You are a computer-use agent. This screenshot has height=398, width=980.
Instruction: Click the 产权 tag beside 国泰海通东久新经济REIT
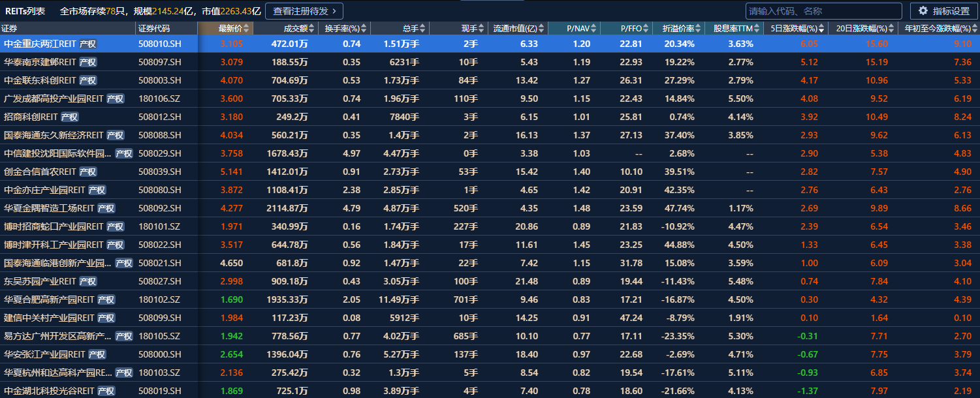tap(116, 135)
